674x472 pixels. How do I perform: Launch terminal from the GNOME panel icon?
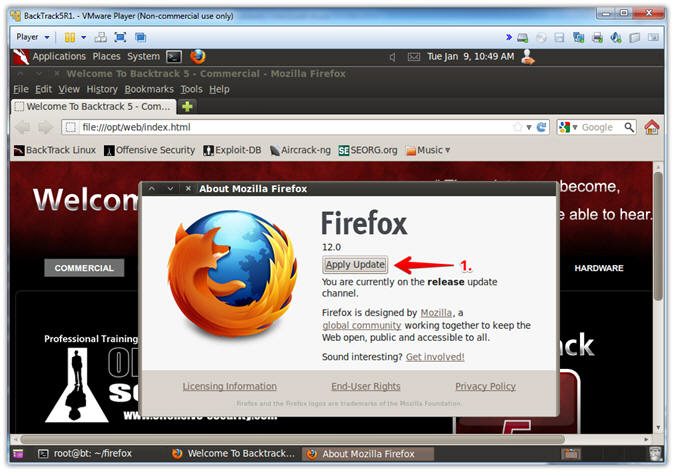coord(174,57)
